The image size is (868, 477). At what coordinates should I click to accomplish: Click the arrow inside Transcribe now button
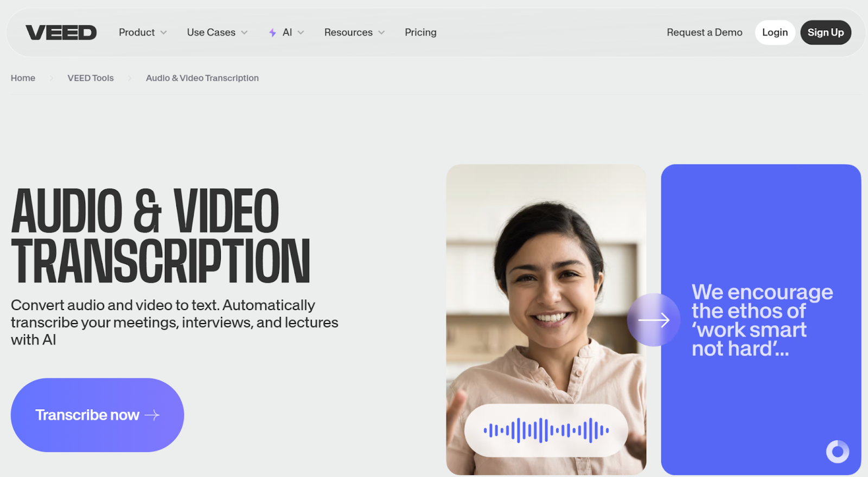coord(152,415)
